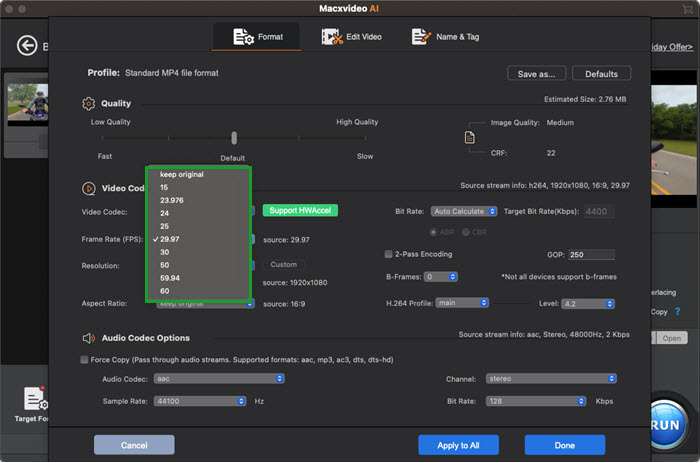Open the Bit Rate Auto Calculate dropdown
This screenshot has width=700, height=463.
(x=464, y=211)
